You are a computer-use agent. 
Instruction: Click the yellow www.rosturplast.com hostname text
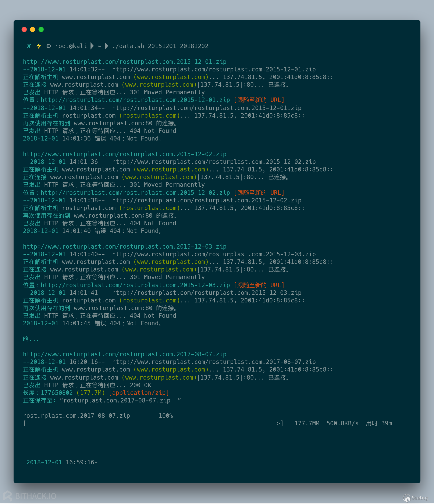tap(170, 77)
